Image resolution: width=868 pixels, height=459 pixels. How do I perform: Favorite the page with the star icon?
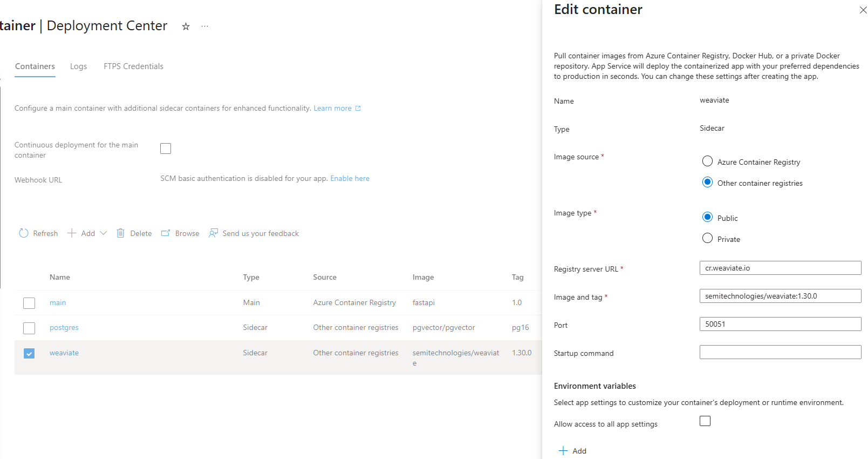pyautogui.click(x=186, y=26)
